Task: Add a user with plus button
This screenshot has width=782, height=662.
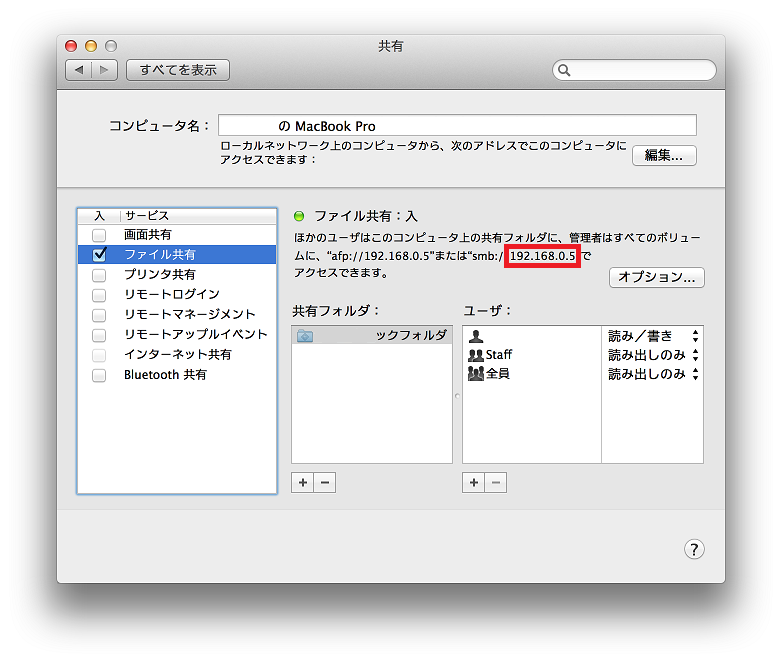Action: point(474,483)
